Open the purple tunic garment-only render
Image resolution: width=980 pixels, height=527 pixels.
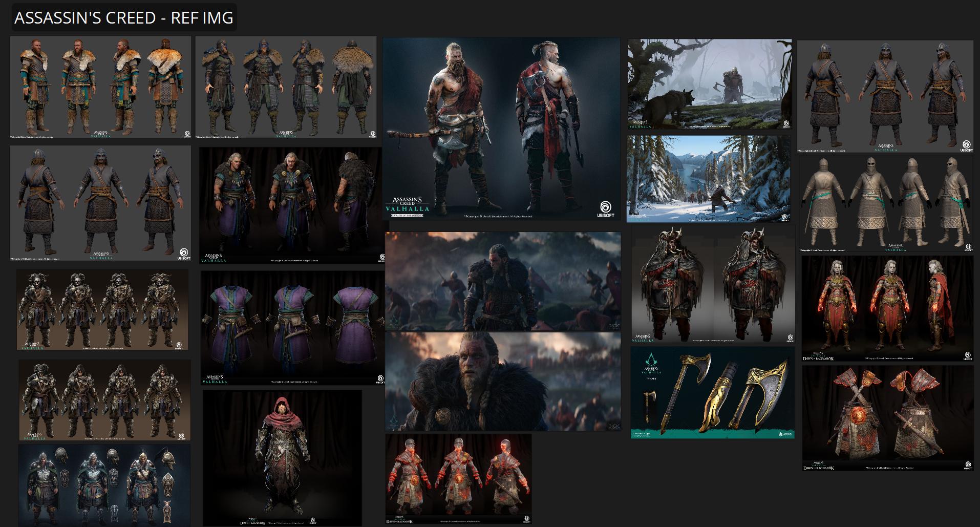(293, 328)
